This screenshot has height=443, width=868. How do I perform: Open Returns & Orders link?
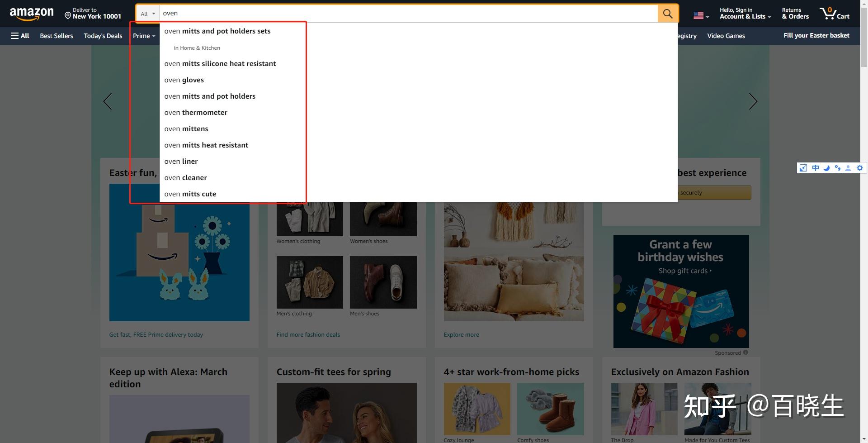tap(795, 13)
